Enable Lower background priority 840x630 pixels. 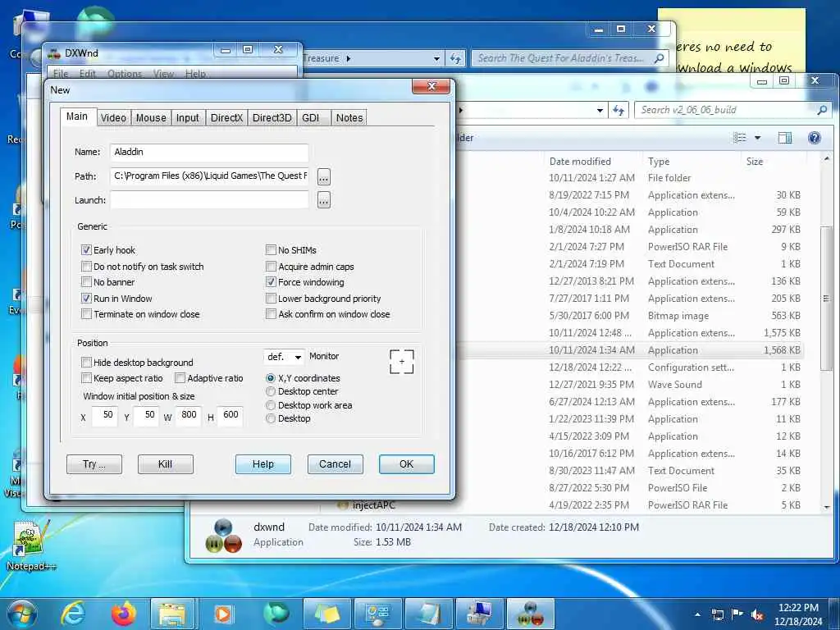[271, 299]
